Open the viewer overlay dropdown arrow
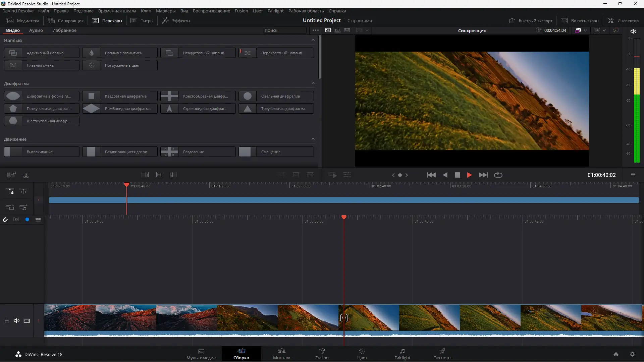The height and width of the screenshot is (362, 644). coord(368,30)
